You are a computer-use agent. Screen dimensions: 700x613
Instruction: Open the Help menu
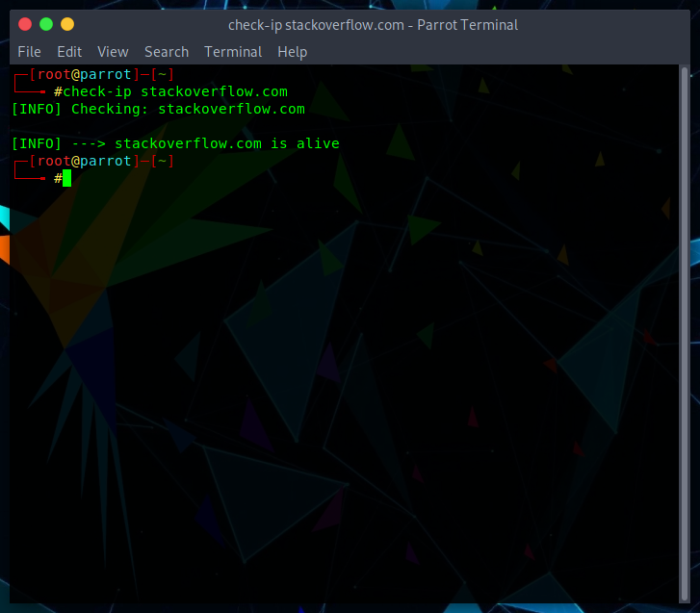click(293, 52)
